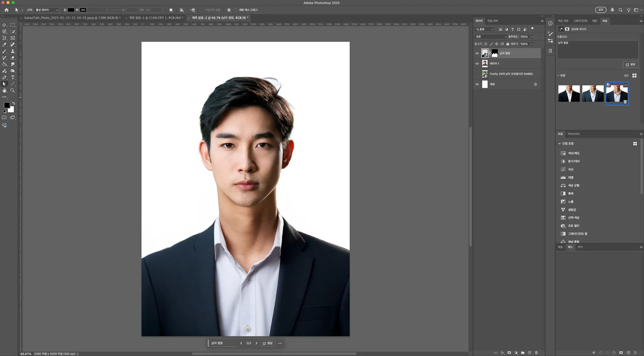Viewport: 644px width, 356px height.
Task: Select the Pen tool
Action: [x=4, y=77]
